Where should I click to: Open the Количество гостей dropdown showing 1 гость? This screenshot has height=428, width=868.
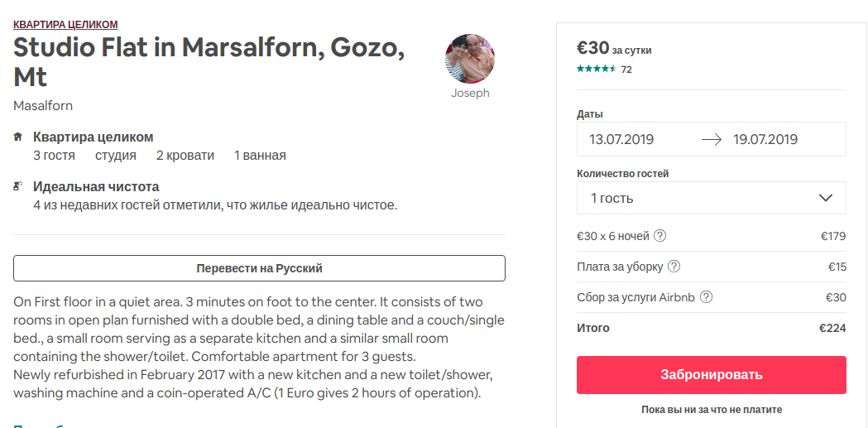click(711, 198)
